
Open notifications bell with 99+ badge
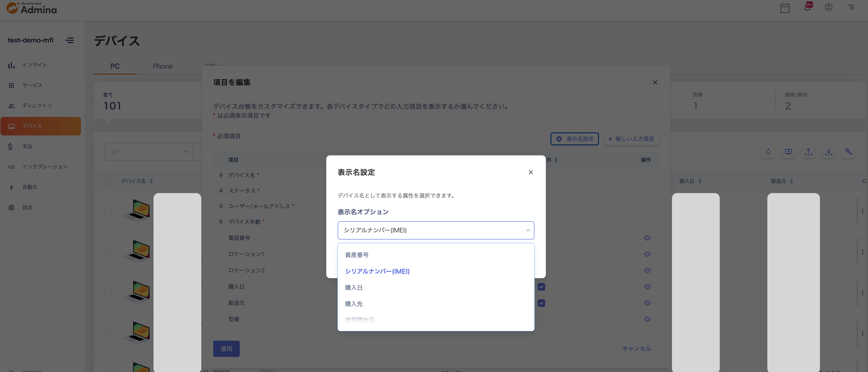click(x=808, y=7)
